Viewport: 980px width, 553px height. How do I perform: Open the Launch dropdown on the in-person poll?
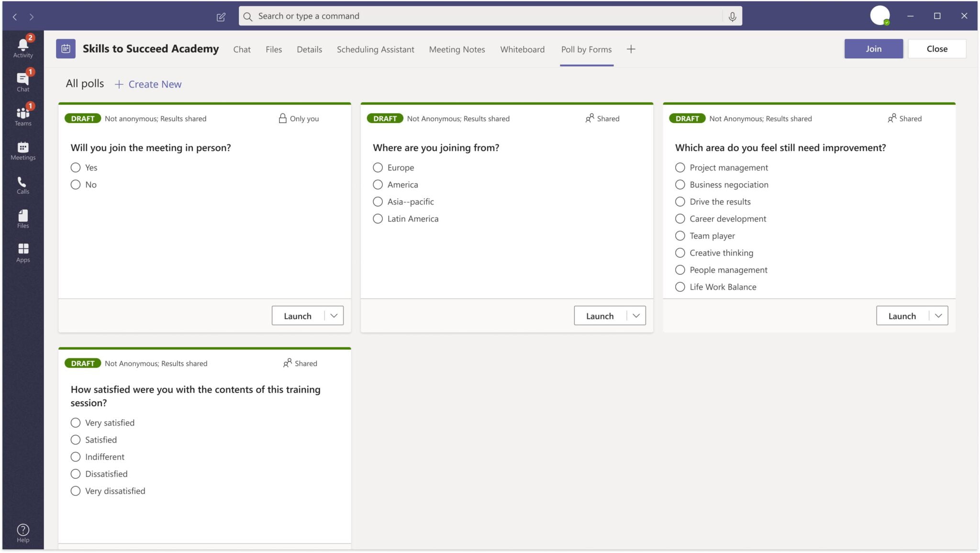334,315
